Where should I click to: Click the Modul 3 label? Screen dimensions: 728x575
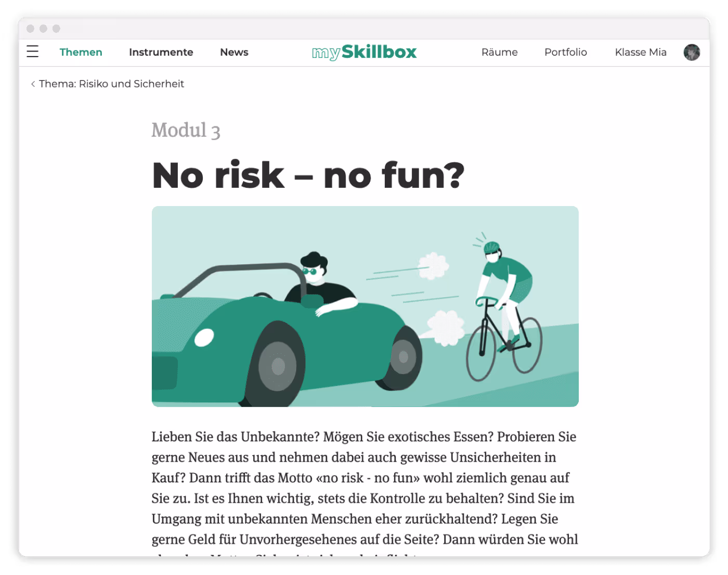[x=186, y=130]
